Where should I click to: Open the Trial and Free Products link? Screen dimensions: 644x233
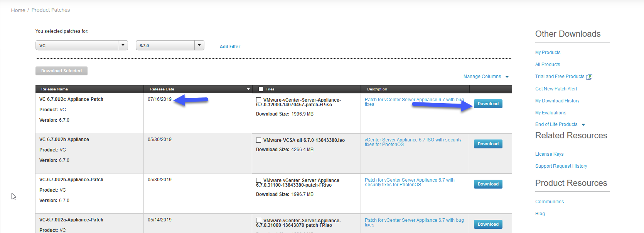click(560, 77)
